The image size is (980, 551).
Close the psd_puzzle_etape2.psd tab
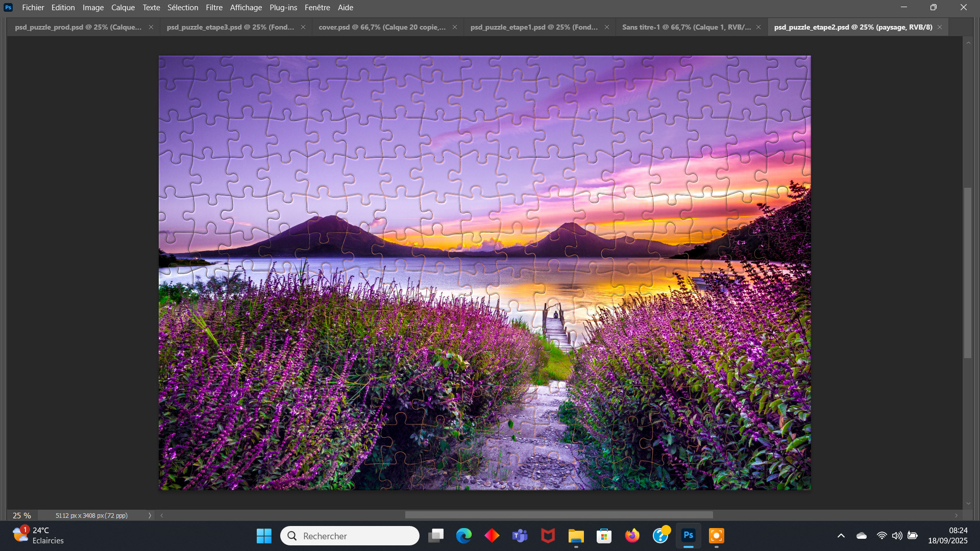[940, 27]
